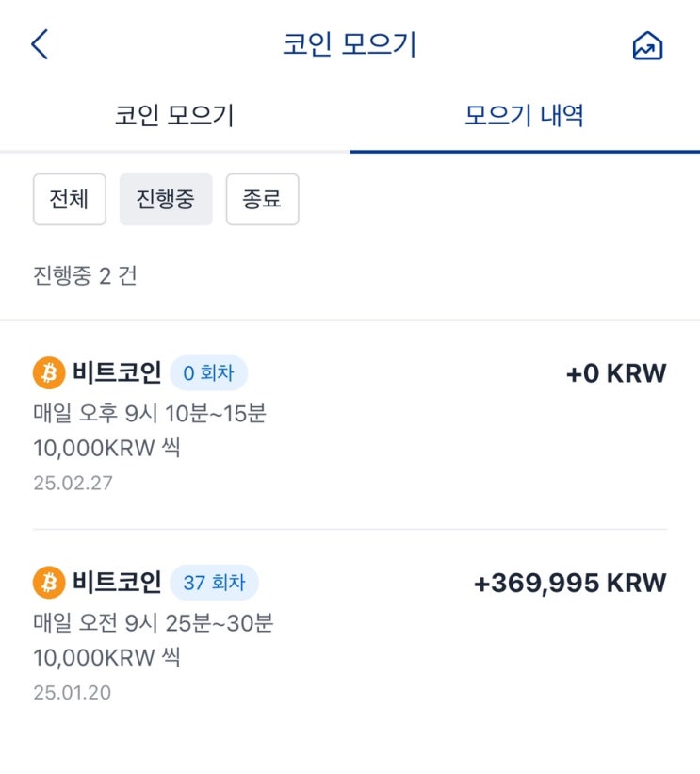Tap the 진행중 2 건 count label
Image resolution: width=700 pixels, height=774 pixels.
(x=85, y=277)
